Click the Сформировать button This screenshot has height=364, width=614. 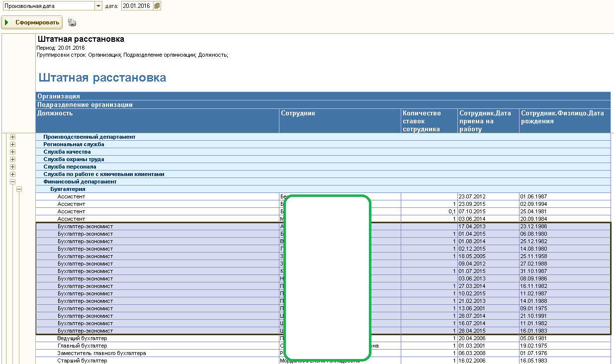32,22
